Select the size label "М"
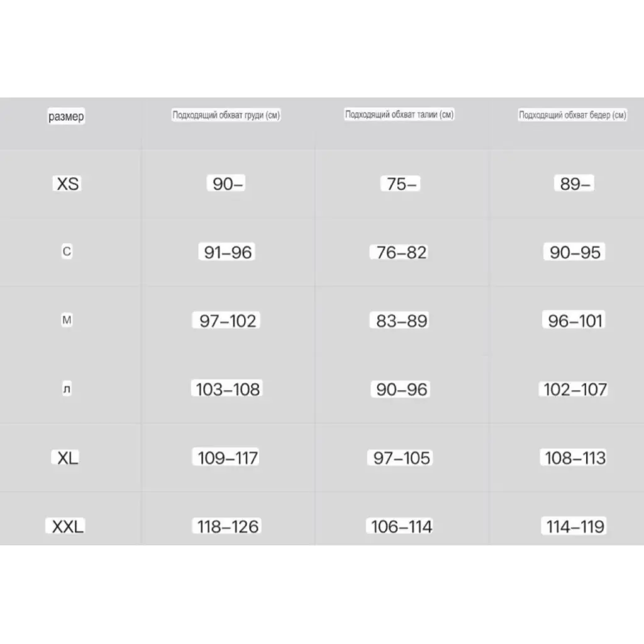Viewport: 644px width, 644px height. [x=67, y=321]
